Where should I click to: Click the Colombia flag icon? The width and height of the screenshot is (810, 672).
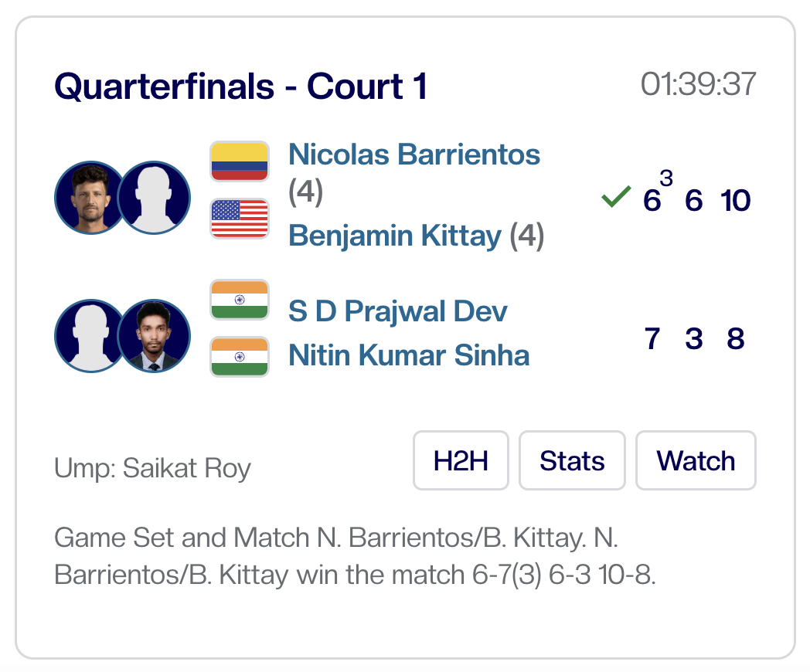(240, 161)
